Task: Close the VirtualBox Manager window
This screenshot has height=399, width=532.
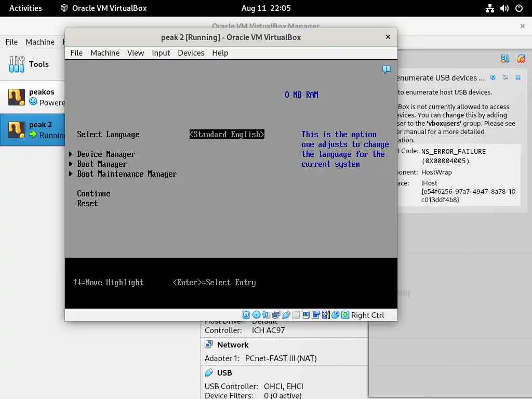Action: 523,26
